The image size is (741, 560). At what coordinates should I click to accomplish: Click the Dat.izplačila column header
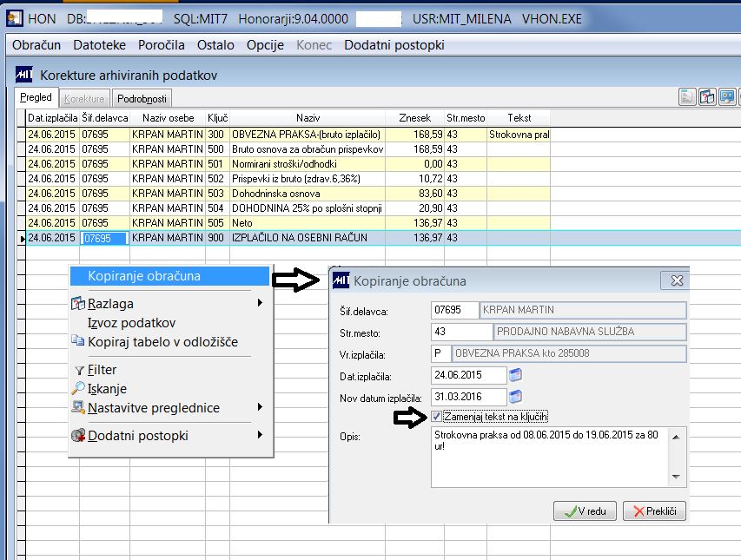click(52, 117)
